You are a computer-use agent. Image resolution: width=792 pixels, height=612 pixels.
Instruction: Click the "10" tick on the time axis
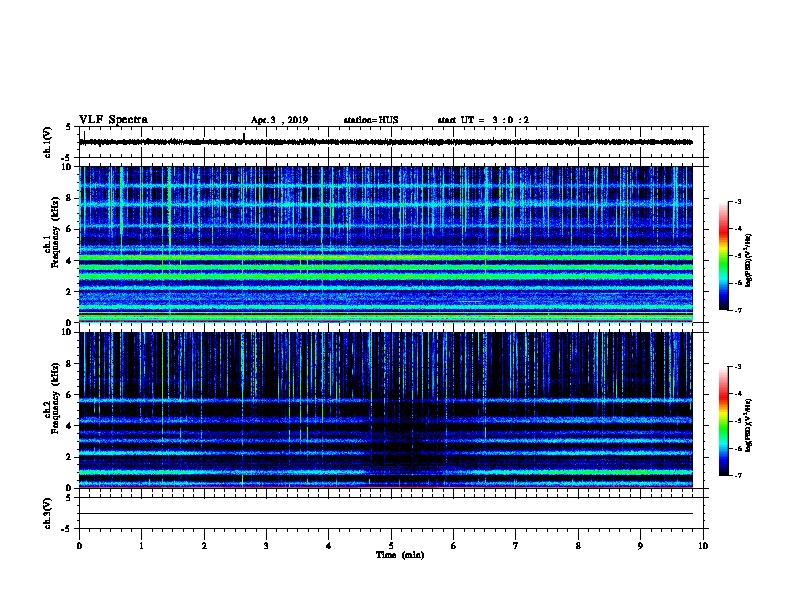(x=703, y=546)
